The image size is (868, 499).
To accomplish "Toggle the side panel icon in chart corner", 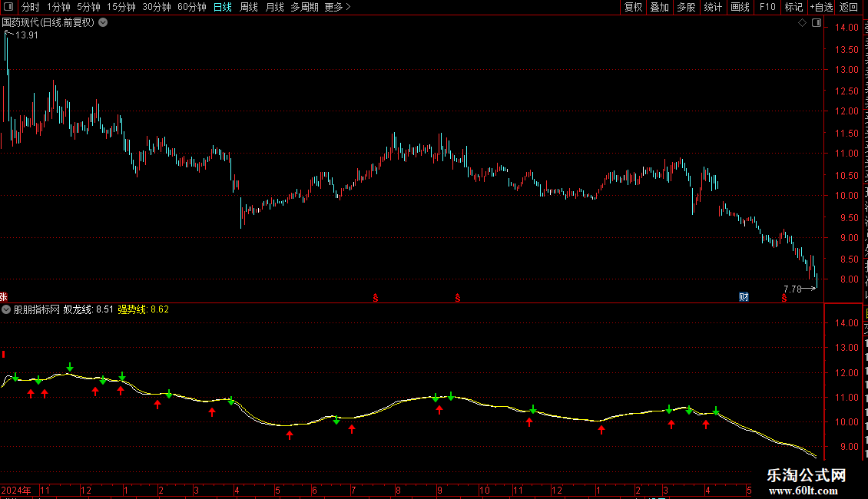I will coord(817,23).
